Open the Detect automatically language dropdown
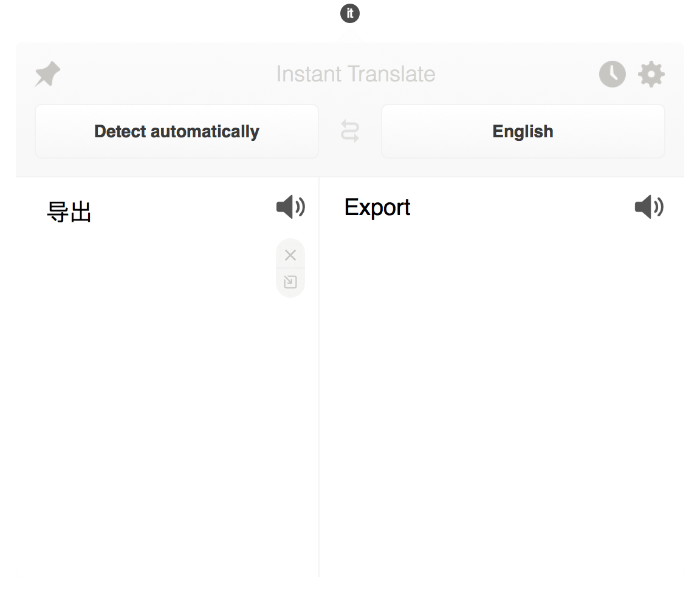The image size is (700, 593). pos(177,131)
